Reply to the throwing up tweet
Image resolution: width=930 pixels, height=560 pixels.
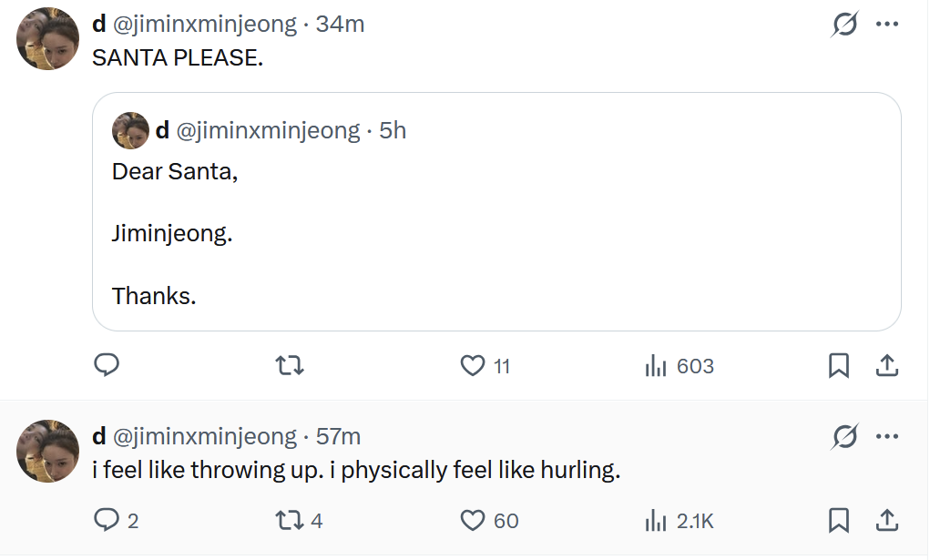[107, 520]
